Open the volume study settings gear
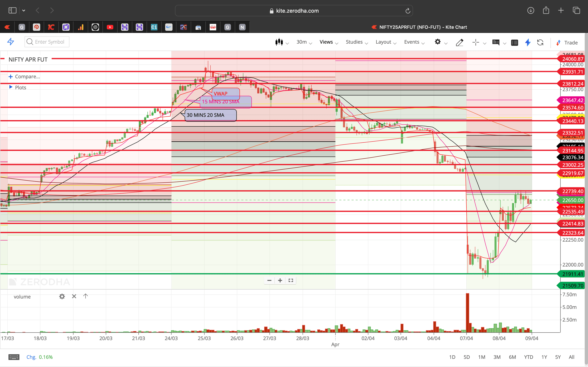This screenshot has height=367, width=588. tap(62, 296)
